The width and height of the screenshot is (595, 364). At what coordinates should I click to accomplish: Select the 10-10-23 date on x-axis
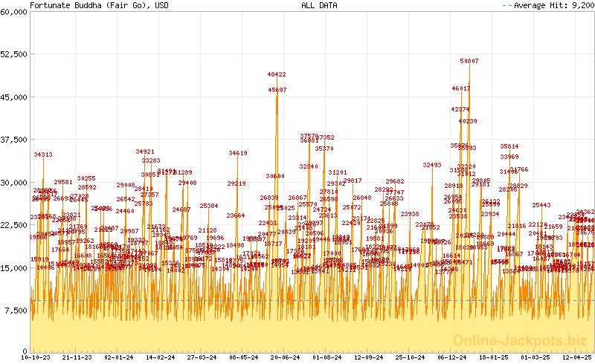[x=37, y=357]
